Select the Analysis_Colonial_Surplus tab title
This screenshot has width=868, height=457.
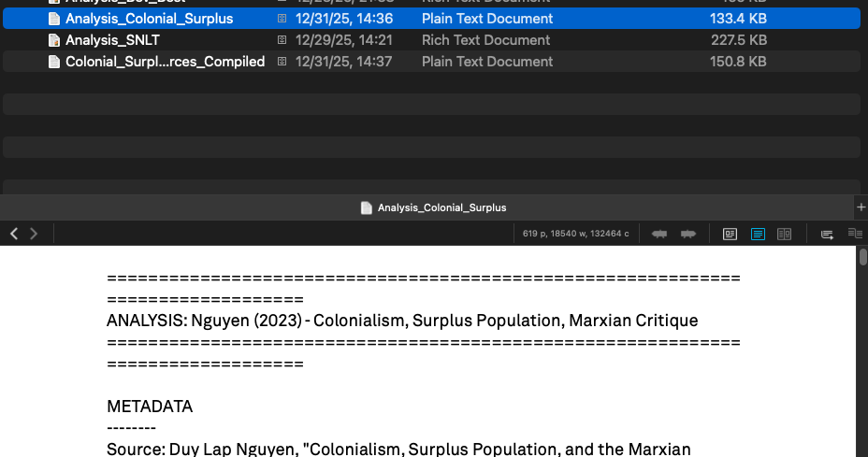(x=441, y=207)
